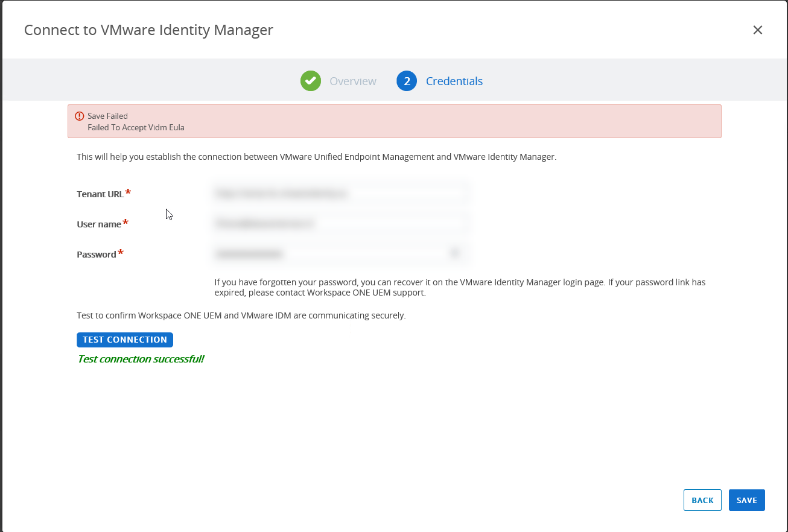Toggle the password visibility eye icon
788x532 pixels.
[456, 254]
